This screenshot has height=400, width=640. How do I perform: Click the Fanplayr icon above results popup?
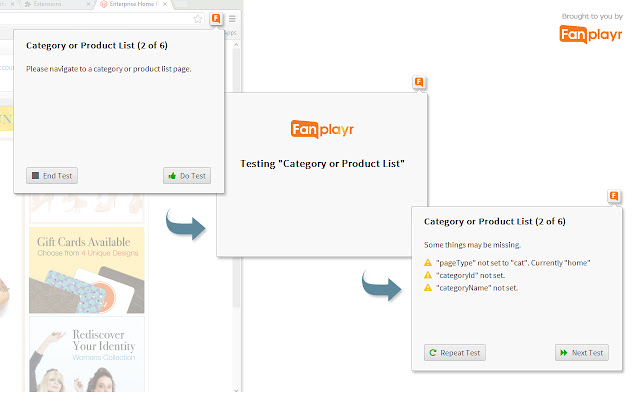[x=613, y=196]
